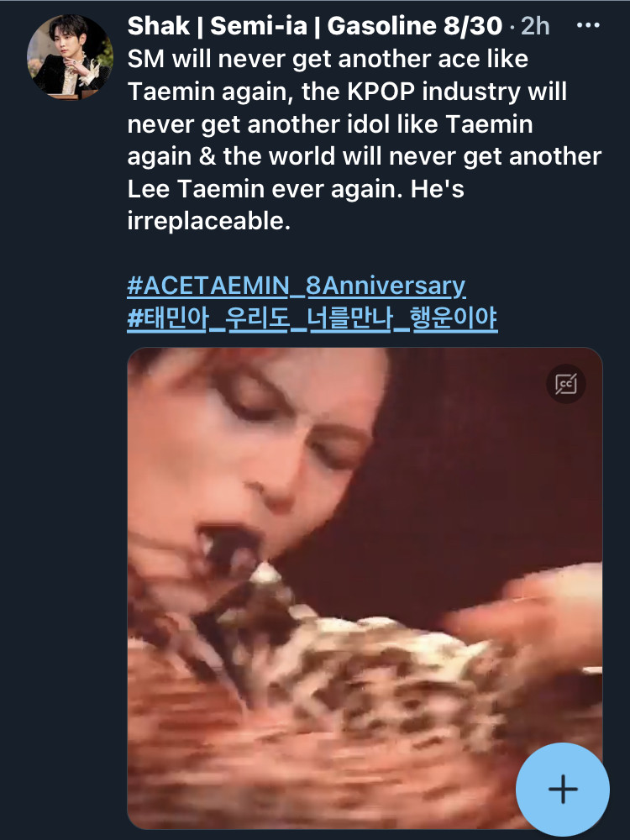The width and height of the screenshot is (630, 840).
Task: Click the 2h timestamp of tweet
Action: tap(535, 26)
